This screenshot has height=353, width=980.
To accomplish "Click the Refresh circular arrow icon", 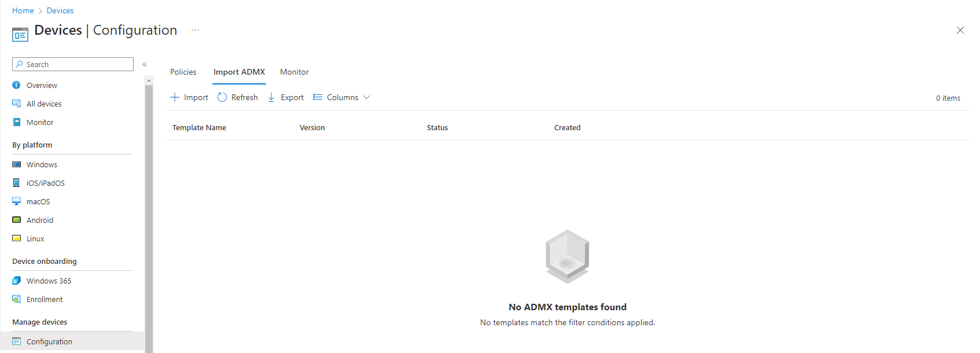I will click(x=222, y=97).
